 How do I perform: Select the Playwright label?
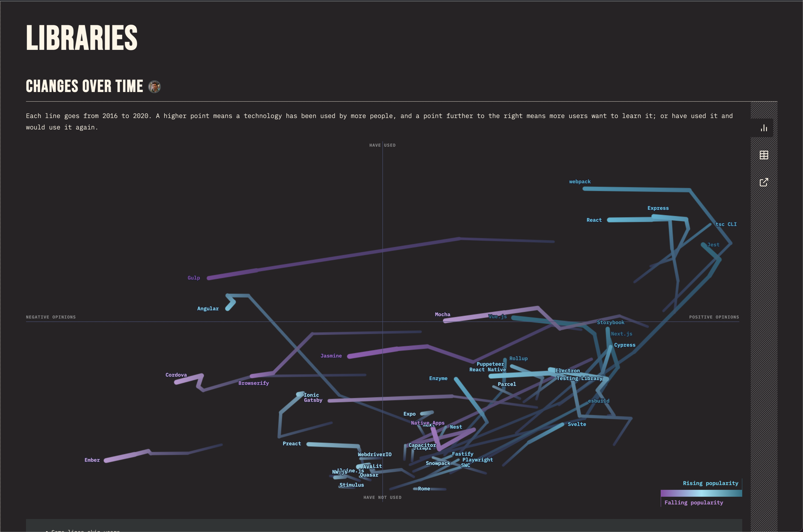click(x=477, y=460)
